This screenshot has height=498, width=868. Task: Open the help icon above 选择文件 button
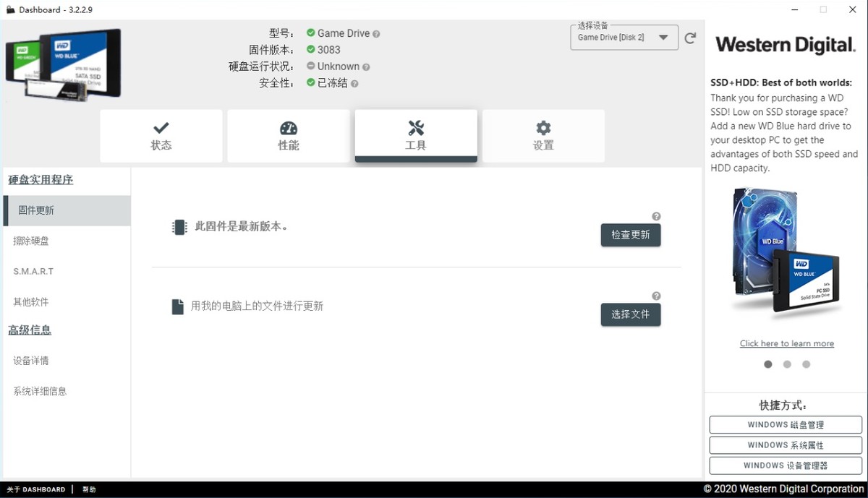(657, 295)
